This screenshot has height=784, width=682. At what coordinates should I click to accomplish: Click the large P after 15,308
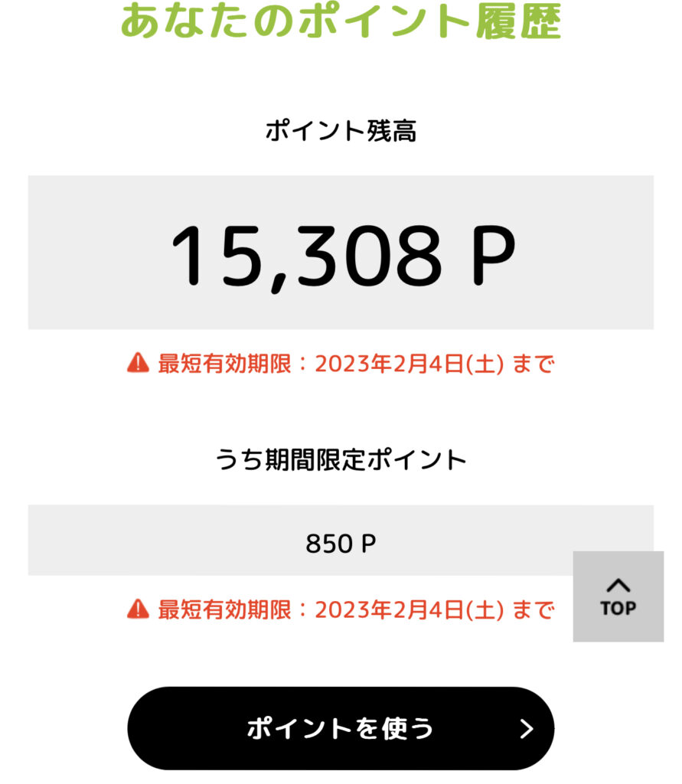click(492, 255)
